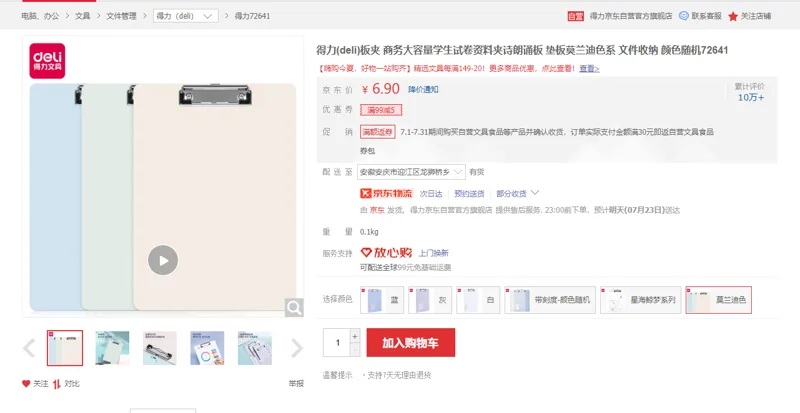This screenshot has height=413, width=800.
Task: Select the 灰 color option
Action: pos(430,300)
